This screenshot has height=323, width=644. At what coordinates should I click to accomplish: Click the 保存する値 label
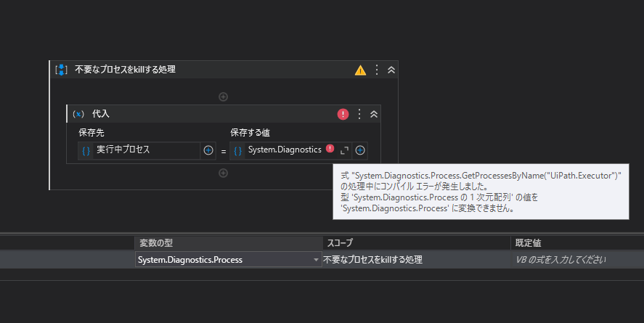pos(250,133)
